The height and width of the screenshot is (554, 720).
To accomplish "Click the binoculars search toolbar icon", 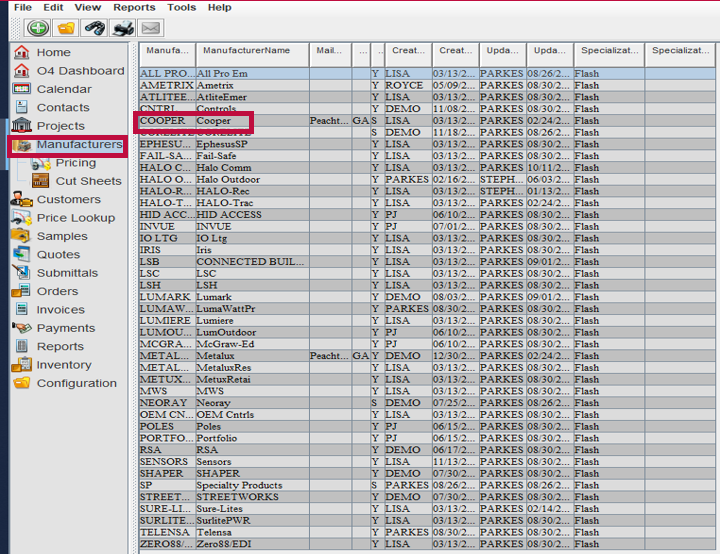I will pyautogui.click(x=94, y=28).
